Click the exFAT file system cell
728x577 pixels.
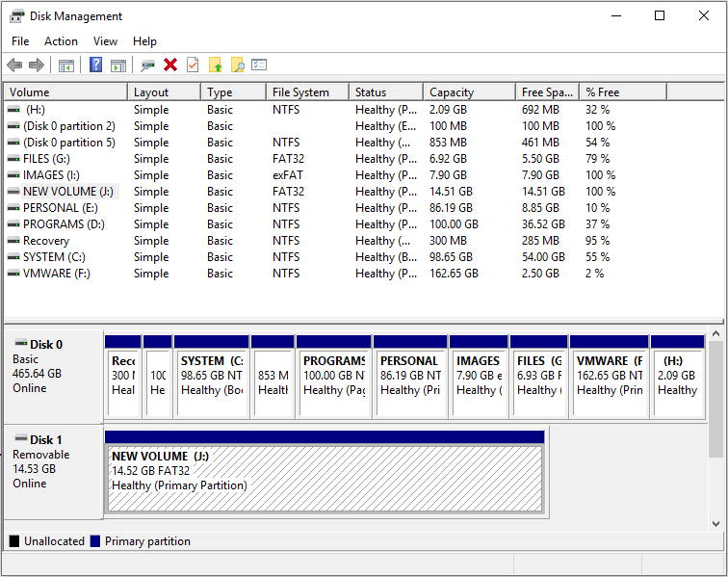[288, 175]
